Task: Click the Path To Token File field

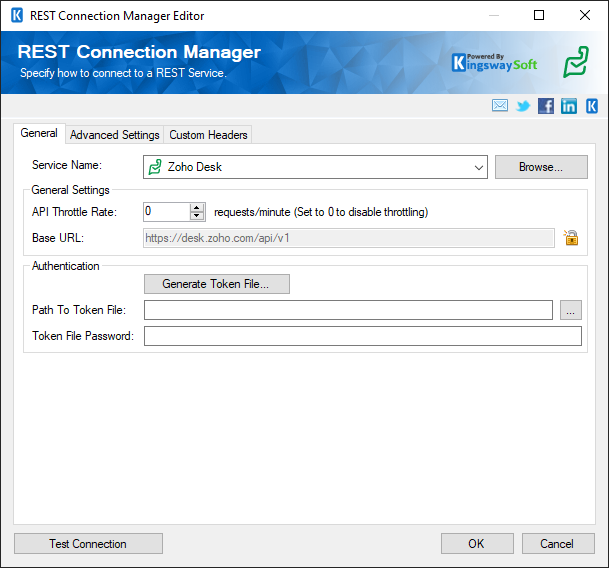Action: pos(348,310)
